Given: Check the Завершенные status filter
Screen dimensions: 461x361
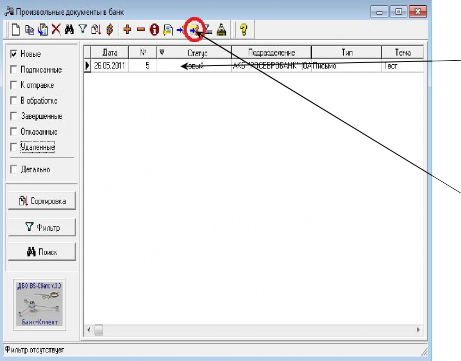Looking at the screenshot, I should (x=13, y=116).
